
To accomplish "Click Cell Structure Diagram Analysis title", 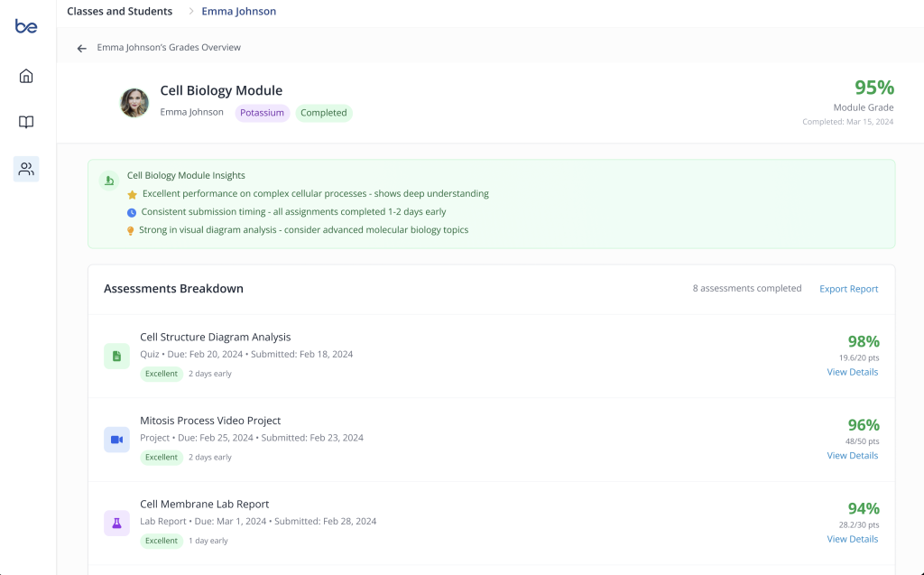I will (215, 338).
